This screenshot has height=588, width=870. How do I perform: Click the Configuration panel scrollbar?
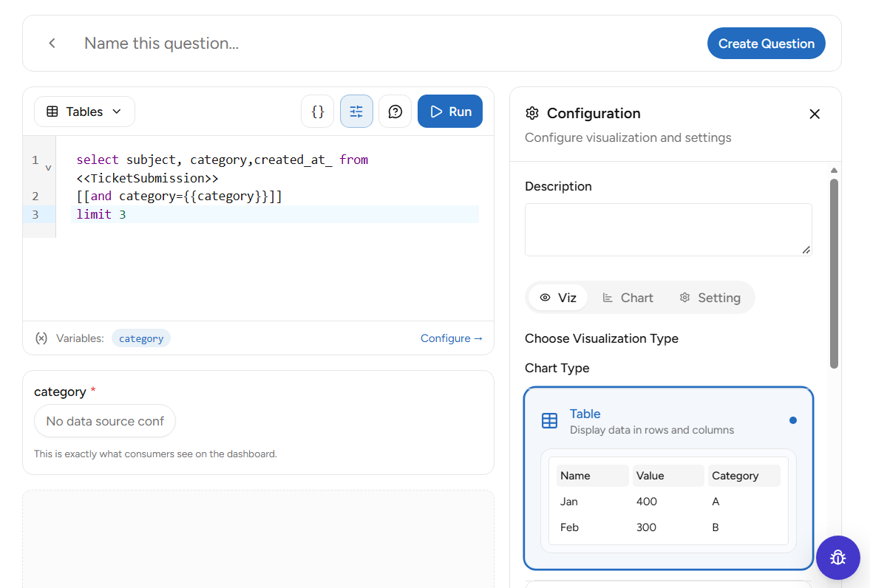pos(834,273)
